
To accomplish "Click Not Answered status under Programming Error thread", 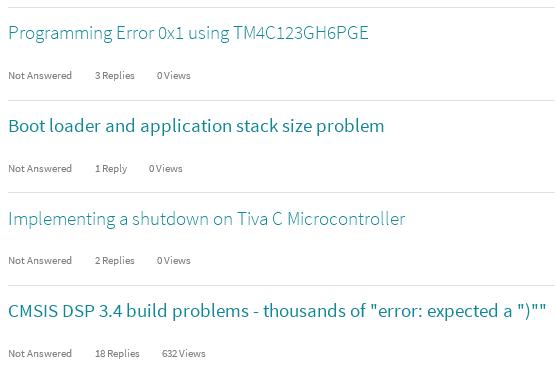I will [40, 75].
